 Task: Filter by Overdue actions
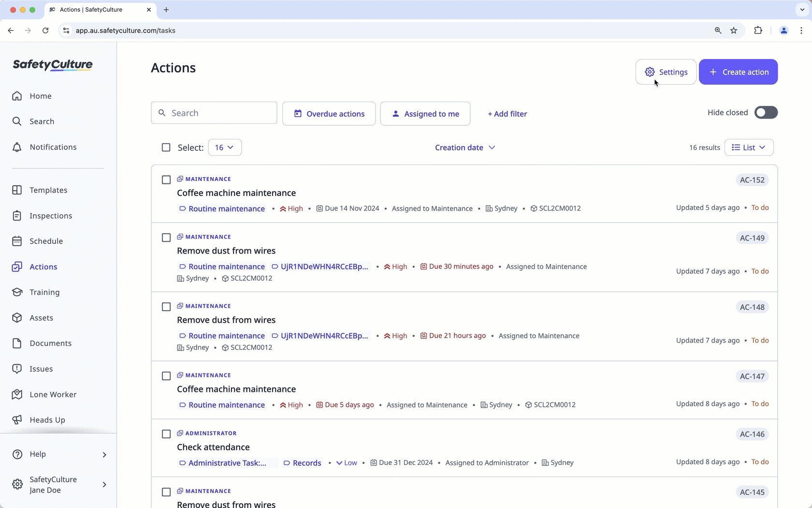[329, 114]
